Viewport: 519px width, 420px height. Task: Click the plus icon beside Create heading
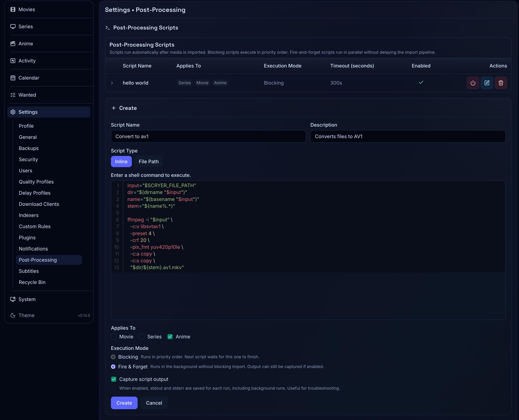coord(114,108)
